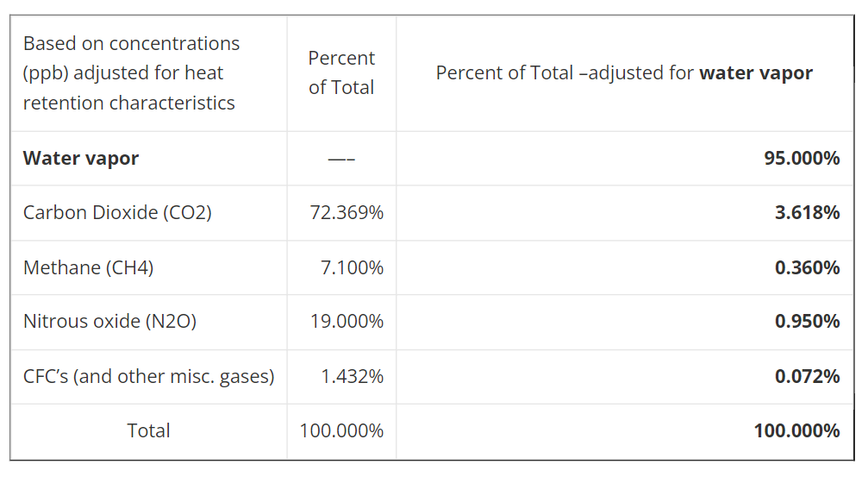Screen dimensions: 868x477
Task: Click the CFC's and other misc. gases label
Action: pos(148,376)
